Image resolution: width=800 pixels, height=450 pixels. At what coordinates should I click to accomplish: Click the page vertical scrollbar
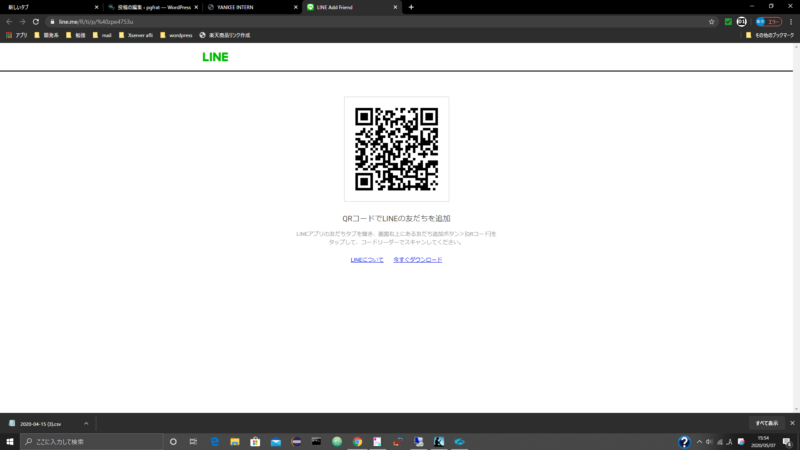coord(796,228)
